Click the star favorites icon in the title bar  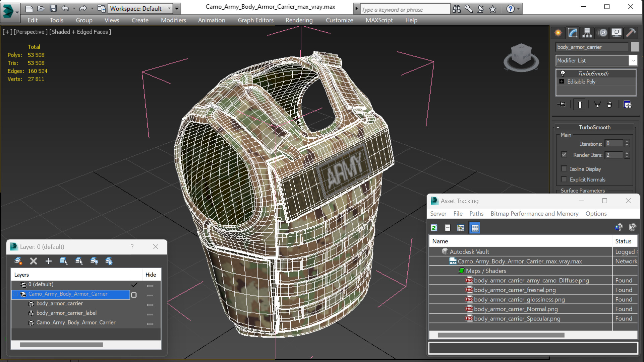tap(492, 9)
